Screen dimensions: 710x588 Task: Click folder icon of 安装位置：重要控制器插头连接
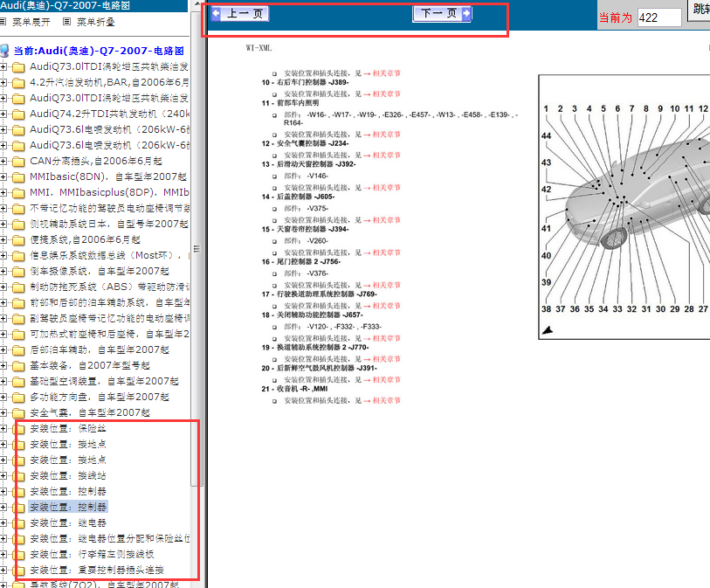click(18, 571)
